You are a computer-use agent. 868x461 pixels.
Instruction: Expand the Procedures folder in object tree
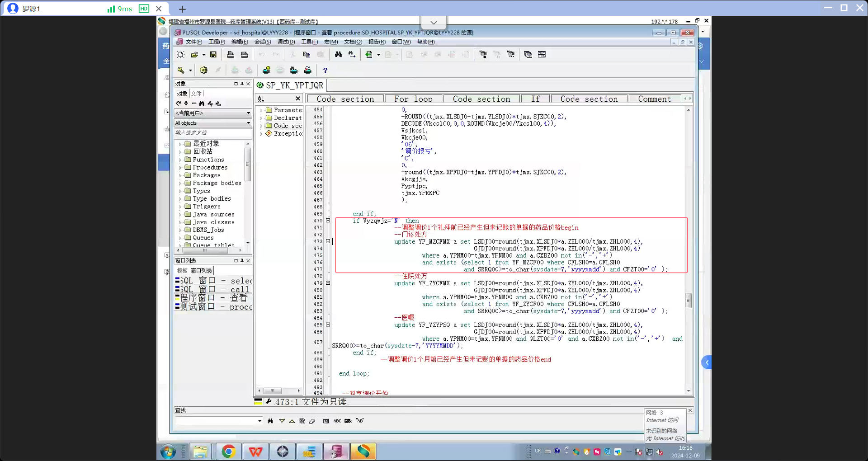[180, 168]
